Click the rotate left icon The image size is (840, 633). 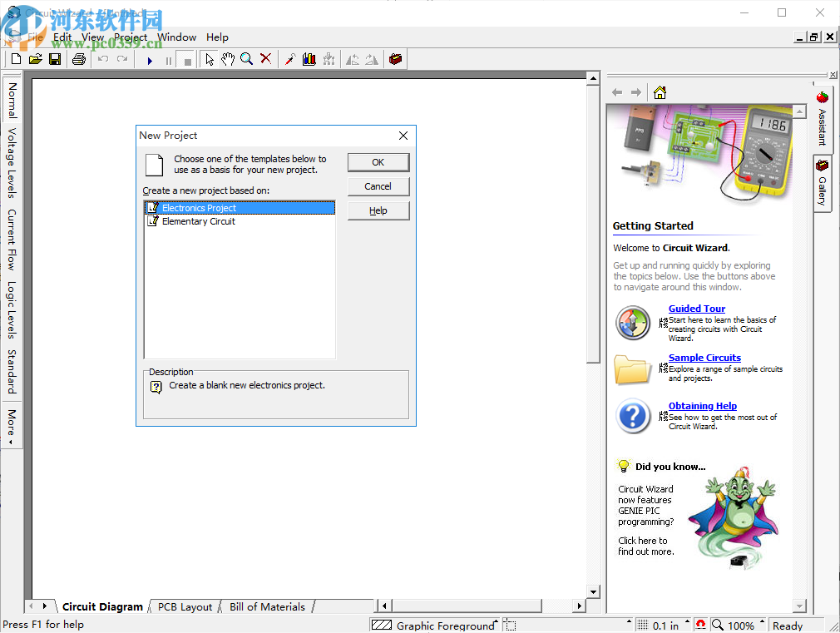pyautogui.click(x=353, y=59)
